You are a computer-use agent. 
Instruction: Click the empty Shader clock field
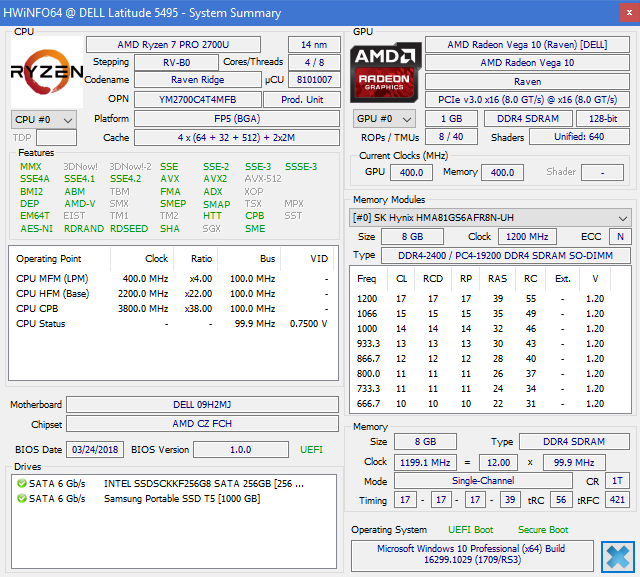[x=602, y=172]
